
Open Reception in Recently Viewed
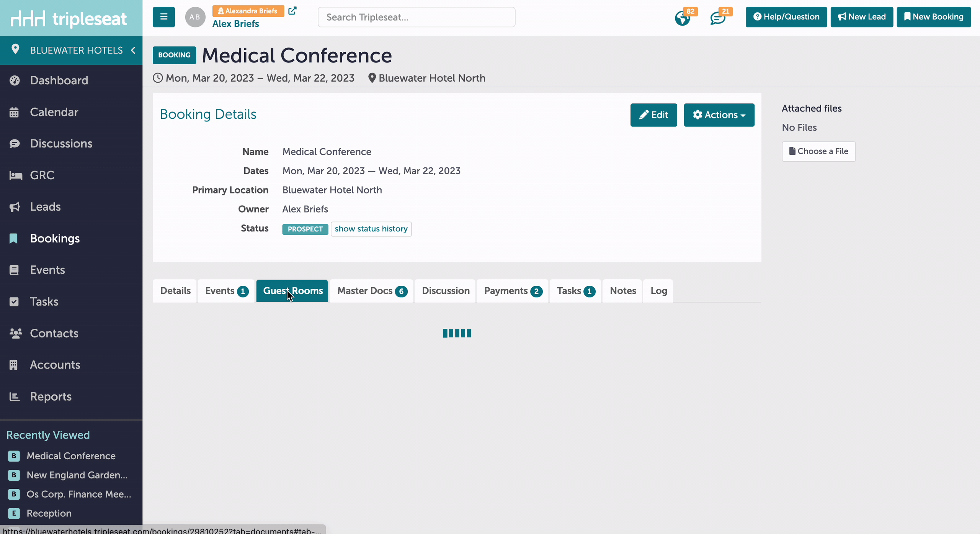pyautogui.click(x=49, y=513)
